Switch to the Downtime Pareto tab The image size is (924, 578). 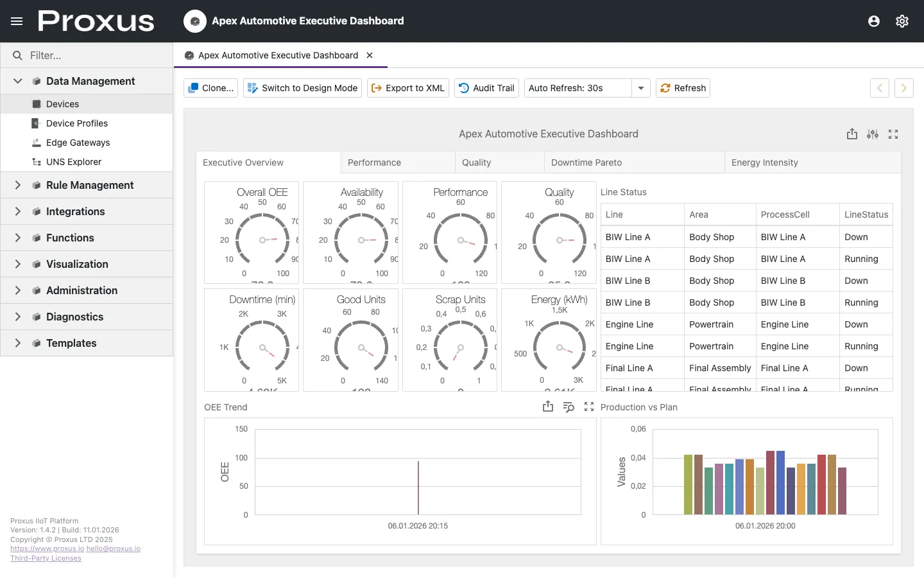pos(586,162)
